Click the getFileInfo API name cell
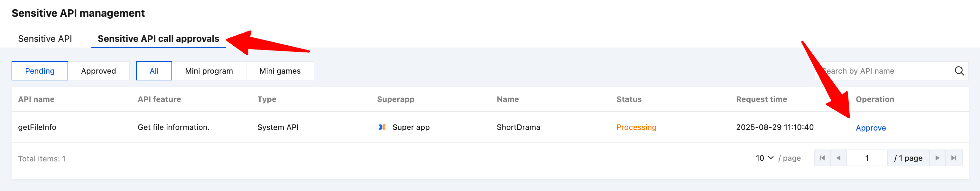Viewport: 980px width, 191px height. point(37,127)
